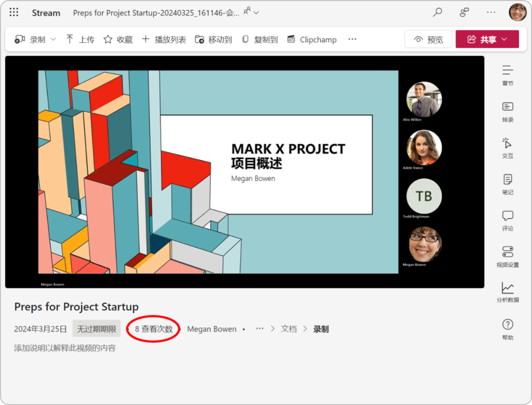Open the 转录 transcript panel
The width and height of the screenshot is (532, 405).
click(507, 112)
